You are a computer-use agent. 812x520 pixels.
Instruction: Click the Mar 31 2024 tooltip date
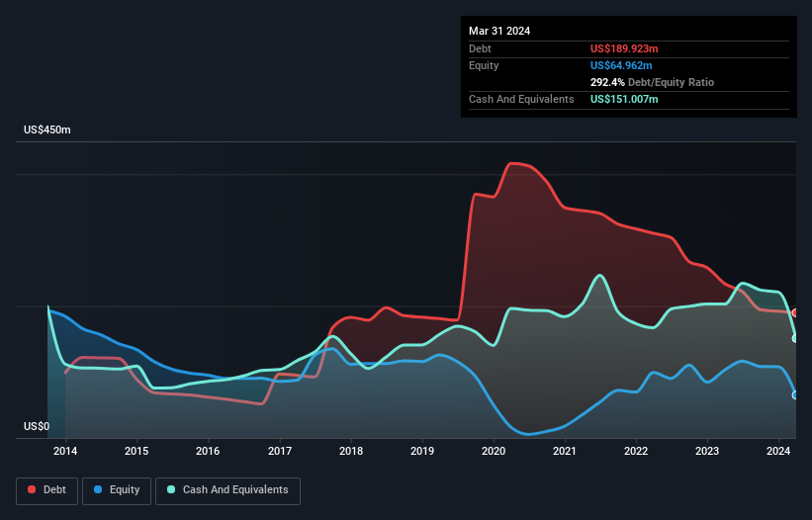click(x=499, y=31)
